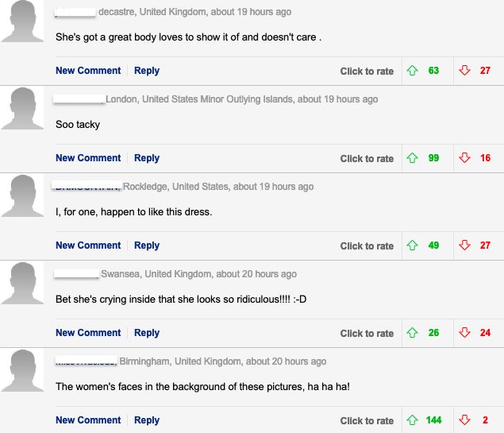
Task: Open avatar of the Rockledge commenter
Action: click(23, 195)
